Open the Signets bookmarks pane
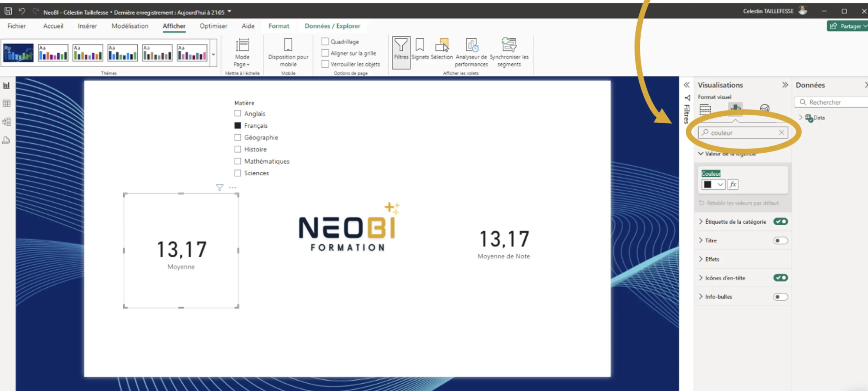The image size is (868, 391). click(x=420, y=49)
